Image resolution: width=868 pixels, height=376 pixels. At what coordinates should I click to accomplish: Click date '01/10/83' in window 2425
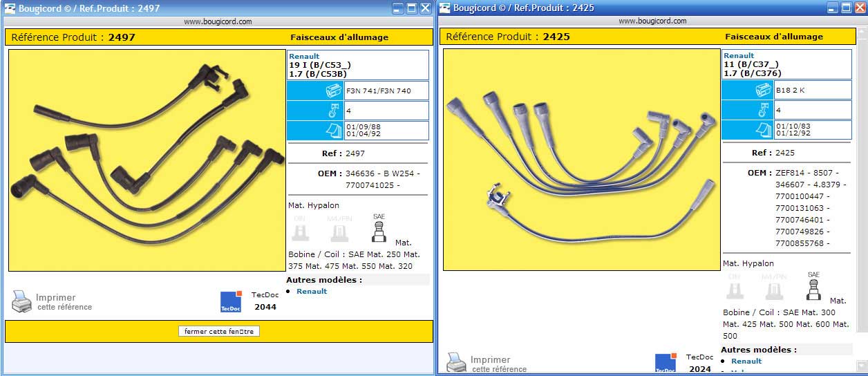click(x=792, y=126)
